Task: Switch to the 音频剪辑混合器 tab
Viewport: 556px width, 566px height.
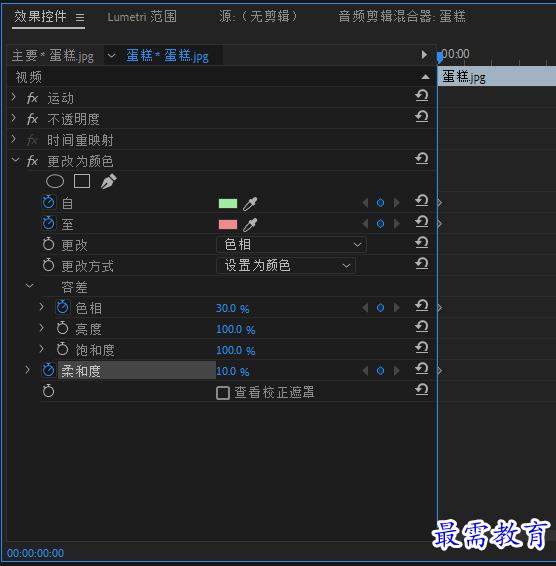Action: [402, 17]
